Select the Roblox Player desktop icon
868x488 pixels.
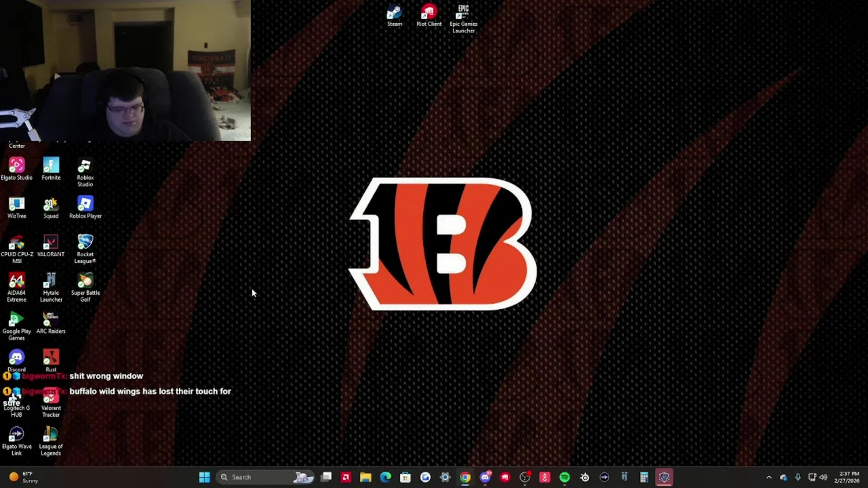click(85, 208)
